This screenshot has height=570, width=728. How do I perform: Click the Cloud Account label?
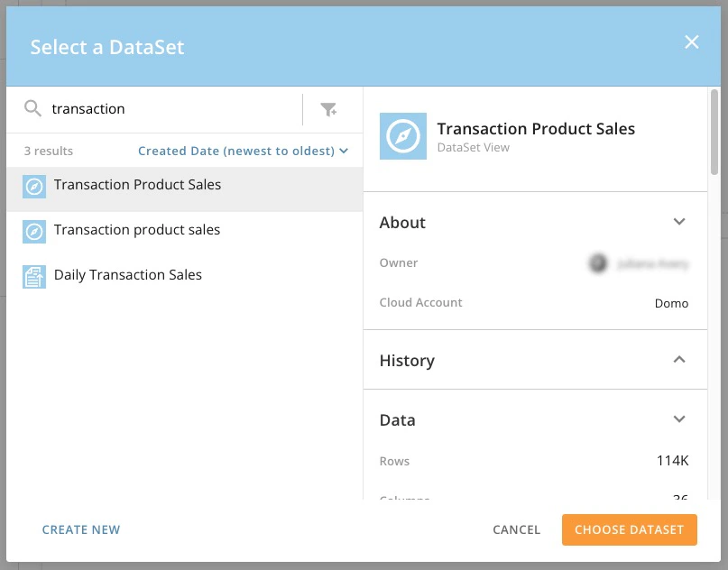[x=420, y=303]
